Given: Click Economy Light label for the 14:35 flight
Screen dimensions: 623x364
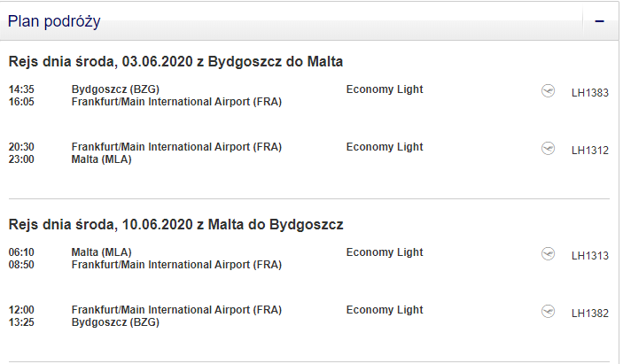Looking at the screenshot, I should [385, 89].
